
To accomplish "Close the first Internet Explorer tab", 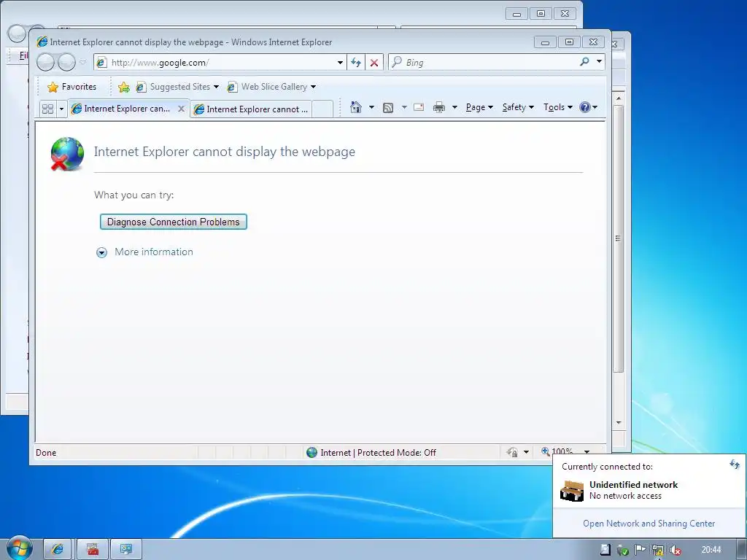I will point(181,109).
